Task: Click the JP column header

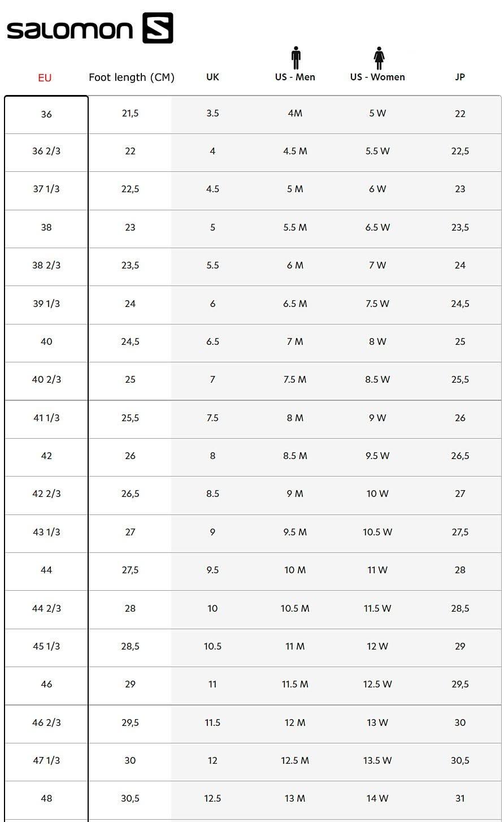Action: tap(460, 77)
